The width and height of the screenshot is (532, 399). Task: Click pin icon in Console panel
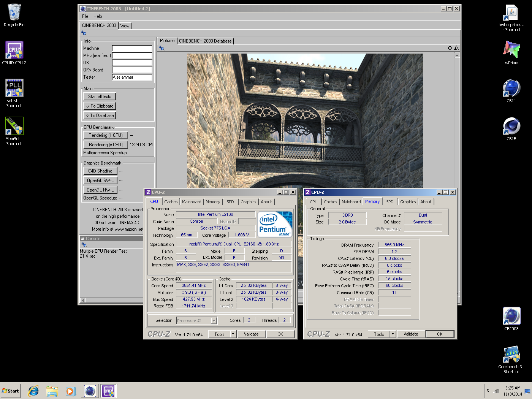point(84,244)
